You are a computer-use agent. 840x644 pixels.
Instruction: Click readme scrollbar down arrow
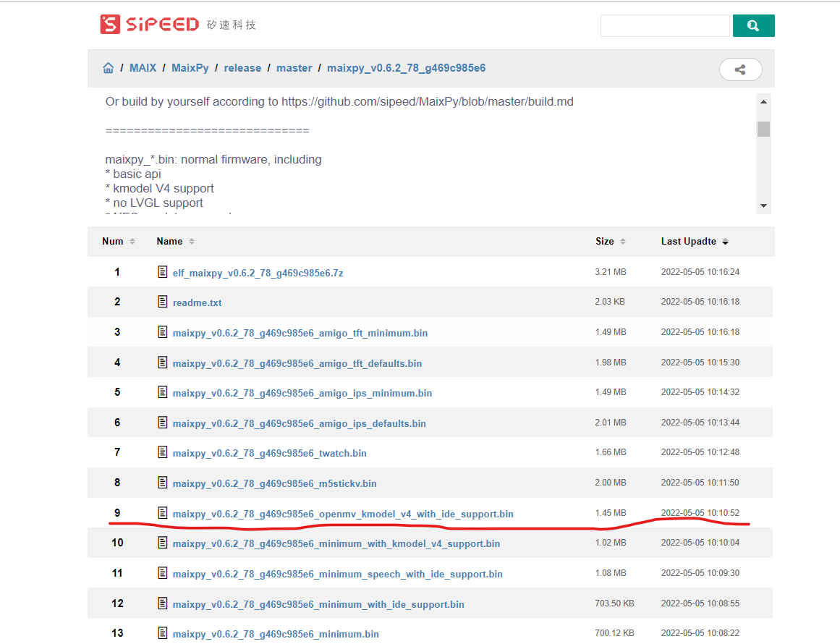763,206
